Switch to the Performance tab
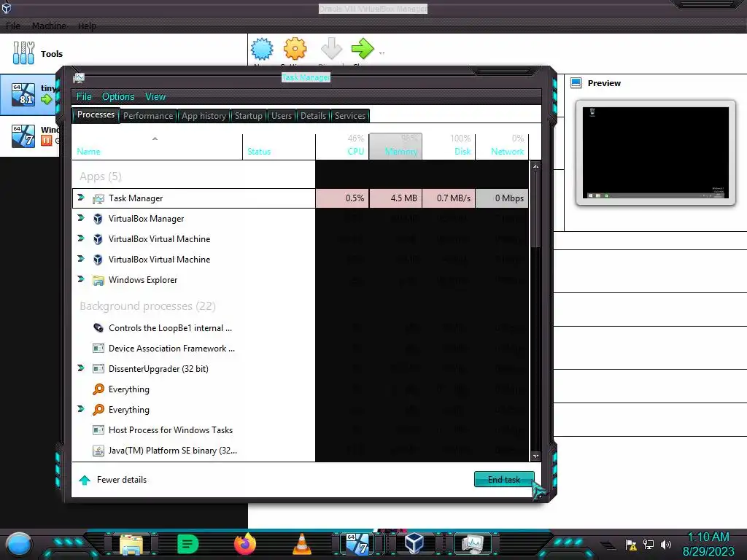Viewport: 747px width, 560px height. (148, 116)
